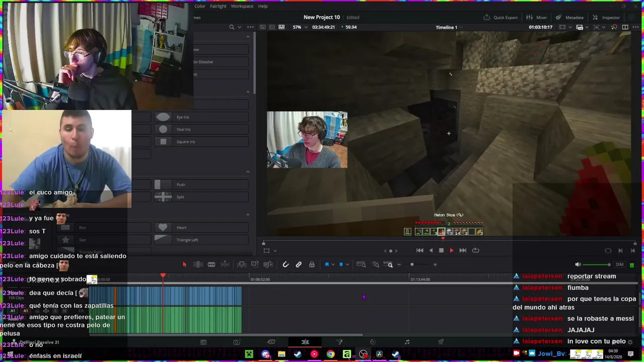This screenshot has width=644, height=362.
Task: Toggle timeline snapping magnet
Action: (x=285, y=264)
